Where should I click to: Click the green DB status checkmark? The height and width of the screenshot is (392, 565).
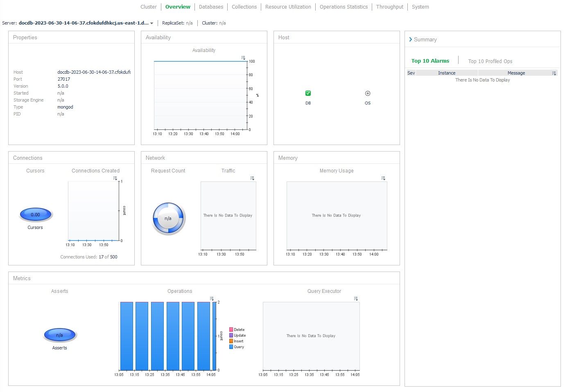click(308, 93)
